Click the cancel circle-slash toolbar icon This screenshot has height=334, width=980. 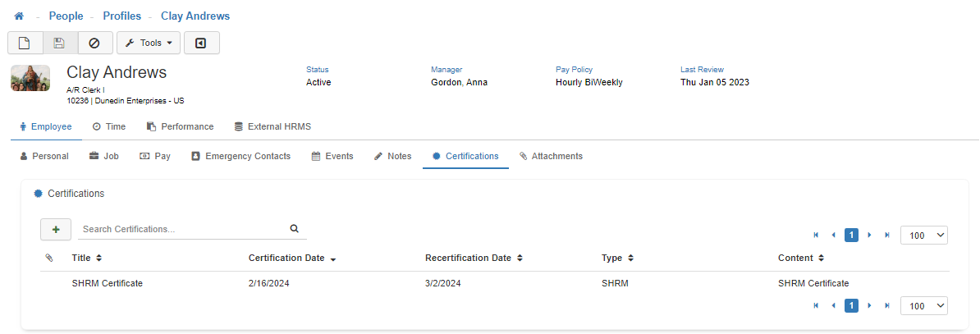pos(94,43)
